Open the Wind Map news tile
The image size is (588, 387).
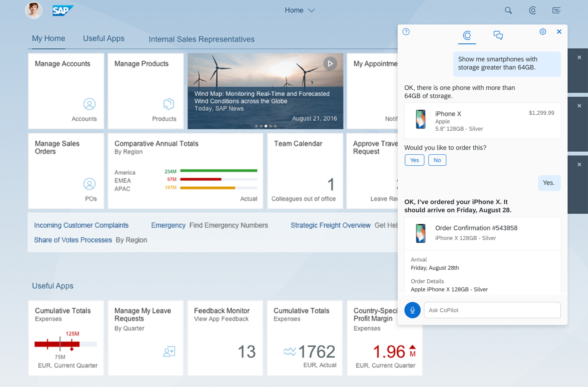click(x=265, y=91)
